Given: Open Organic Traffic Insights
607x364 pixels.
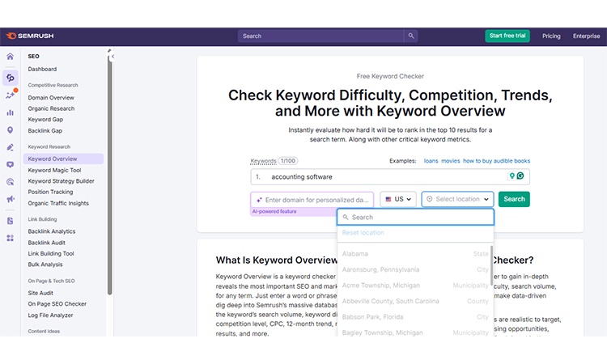Looking at the screenshot, I should point(58,204).
